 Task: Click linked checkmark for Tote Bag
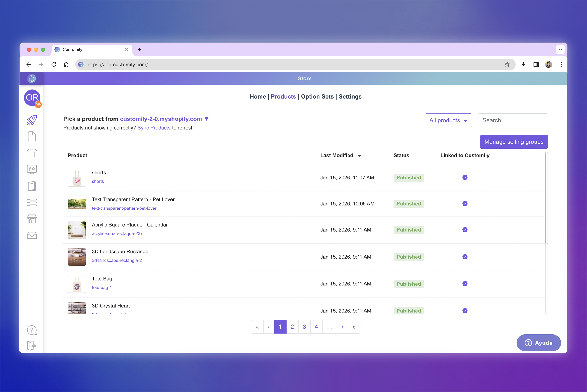click(465, 284)
